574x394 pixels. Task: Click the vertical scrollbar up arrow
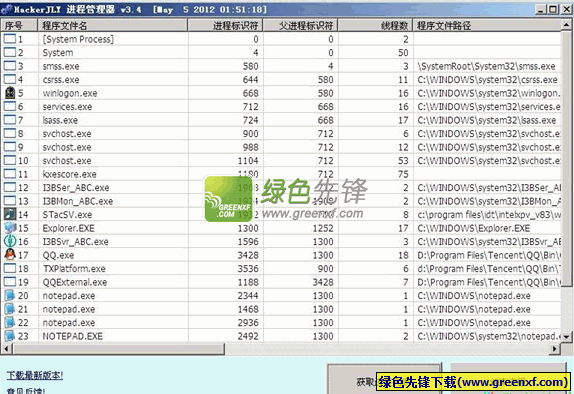[566, 25]
